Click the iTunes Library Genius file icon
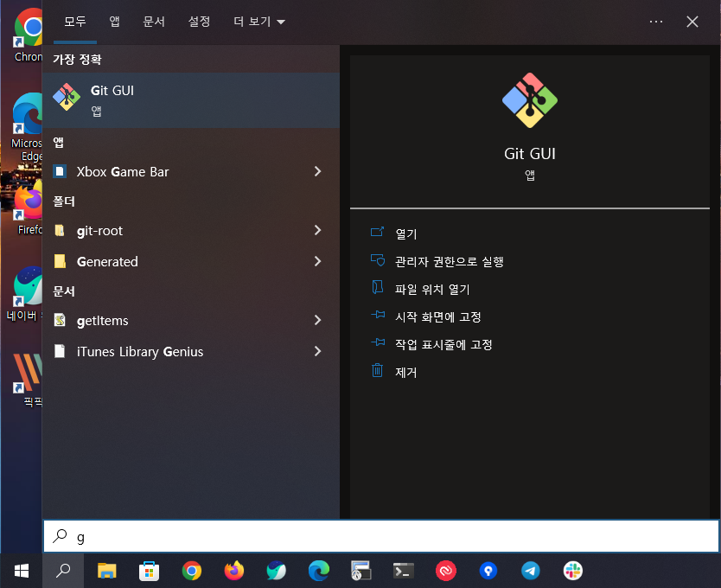 tap(60, 351)
